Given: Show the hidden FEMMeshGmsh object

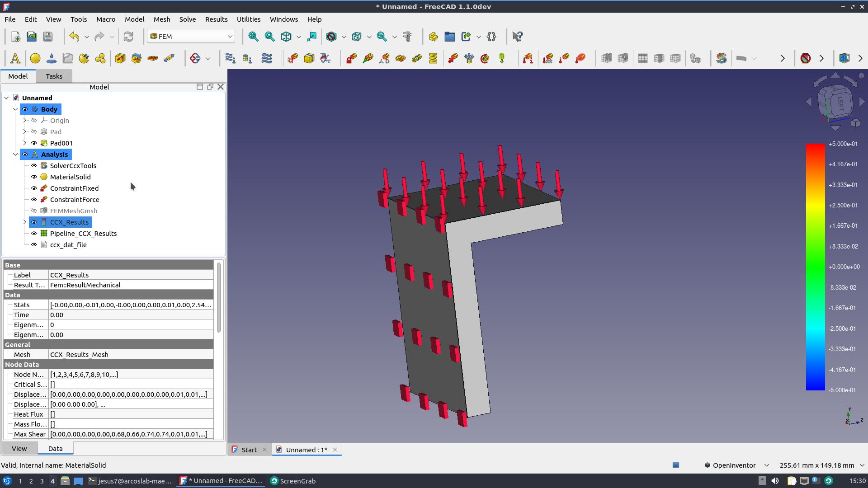Looking at the screenshot, I should coord(34,211).
